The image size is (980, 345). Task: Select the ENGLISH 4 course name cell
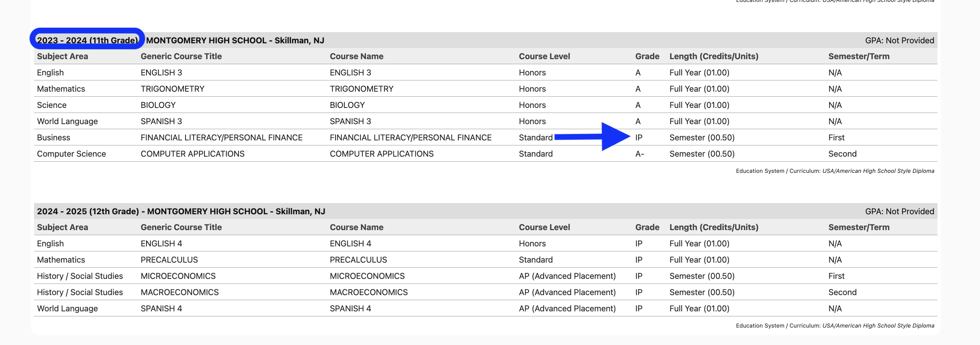click(x=350, y=244)
